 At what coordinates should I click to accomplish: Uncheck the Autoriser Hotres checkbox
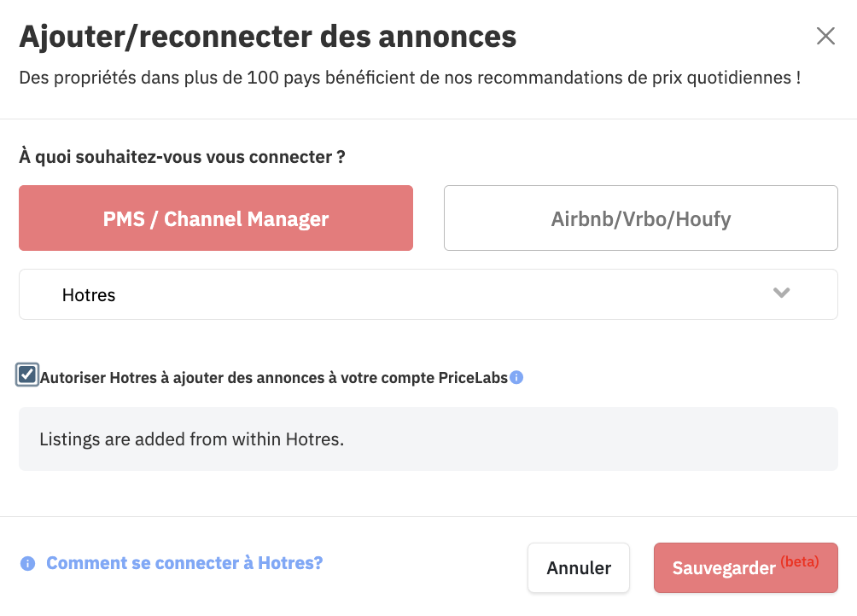coord(26,375)
